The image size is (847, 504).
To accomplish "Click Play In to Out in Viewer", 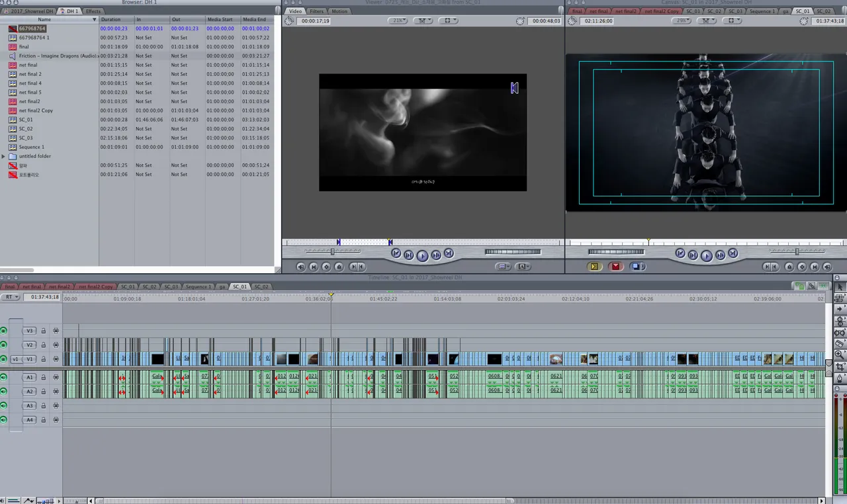I will pyautogui.click(x=408, y=255).
